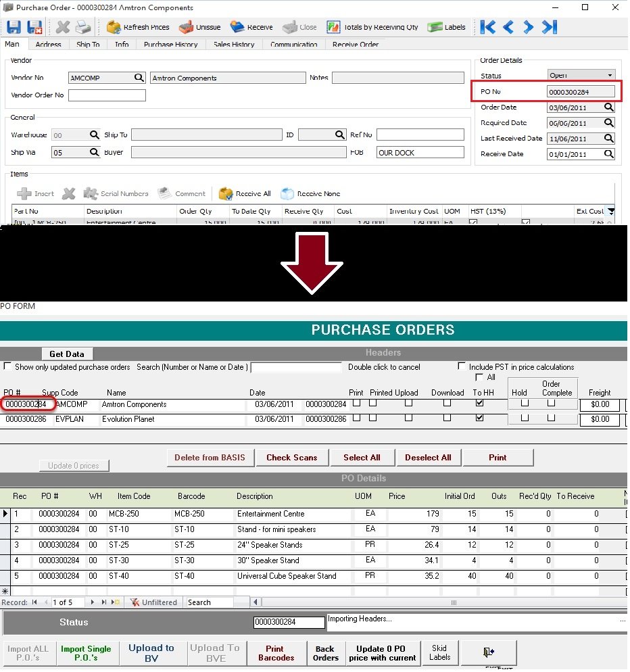Image resolution: width=630 pixels, height=672 pixels.
Task: Go to next record arrow
Action: pyautogui.click(x=529, y=28)
